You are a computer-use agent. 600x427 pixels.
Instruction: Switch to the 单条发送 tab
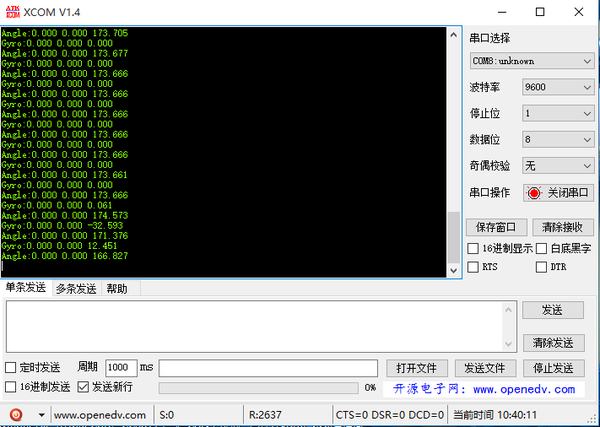point(26,288)
